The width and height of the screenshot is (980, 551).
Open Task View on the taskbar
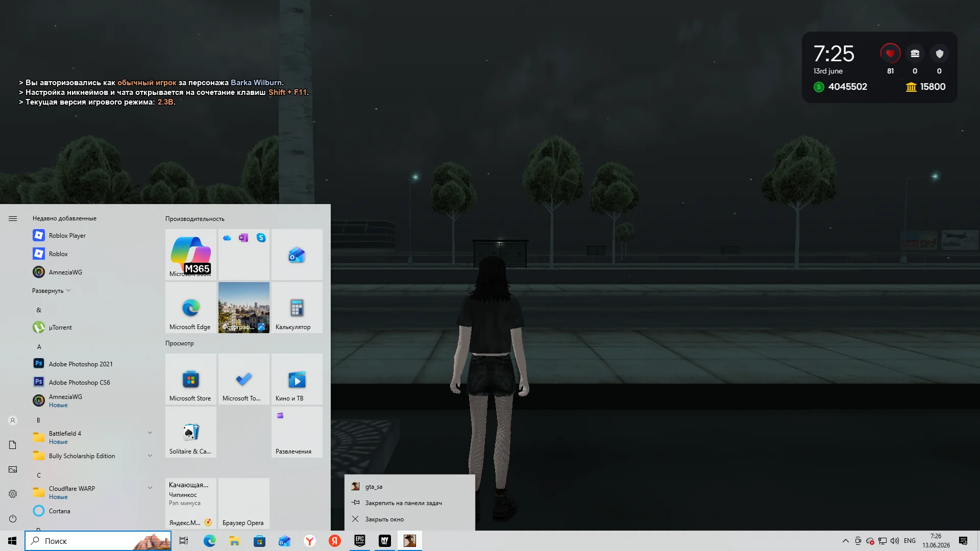click(184, 541)
